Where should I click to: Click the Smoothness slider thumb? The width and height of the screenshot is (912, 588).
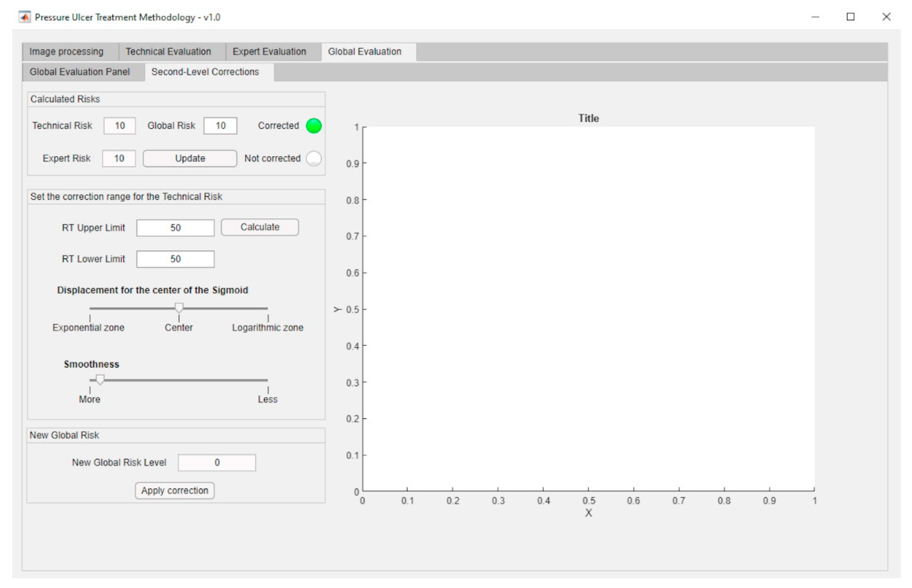(x=100, y=379)
